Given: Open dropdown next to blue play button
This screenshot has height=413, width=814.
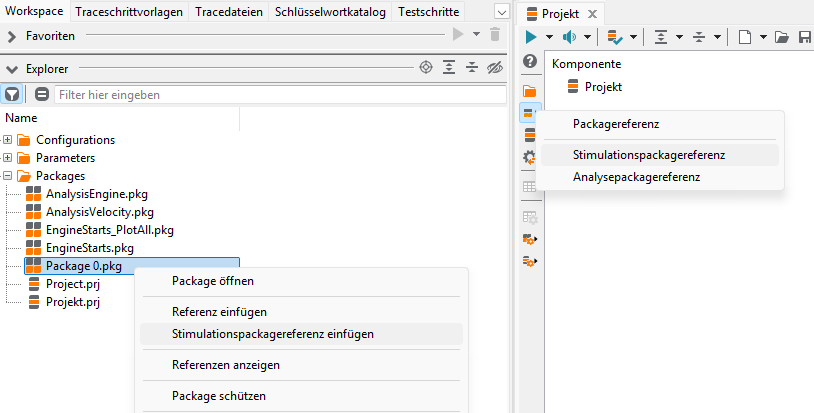Looking at the screenshot, I should pyautogui.click(x=549, y=37).
